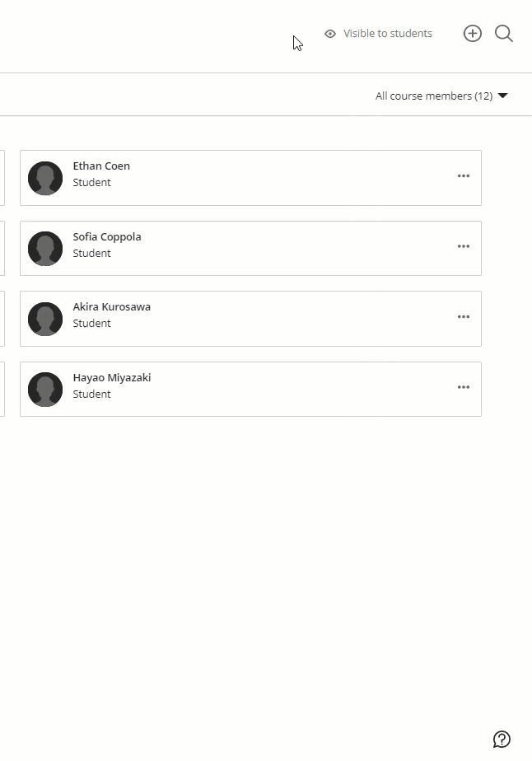Click Akira Kurosawa's profile avatar
Viewport: 532px width, 761px height.
pyautogui.click(x=45, y=319)
